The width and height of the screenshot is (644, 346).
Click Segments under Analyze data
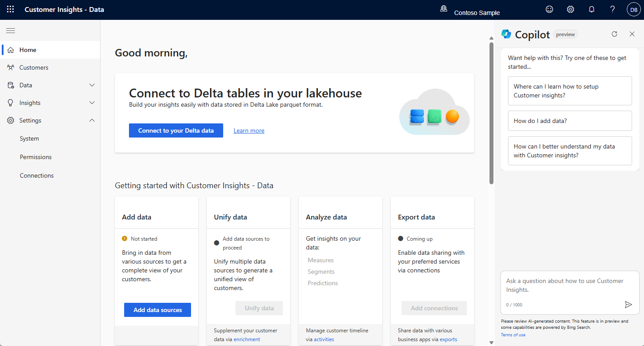[321, 272]
